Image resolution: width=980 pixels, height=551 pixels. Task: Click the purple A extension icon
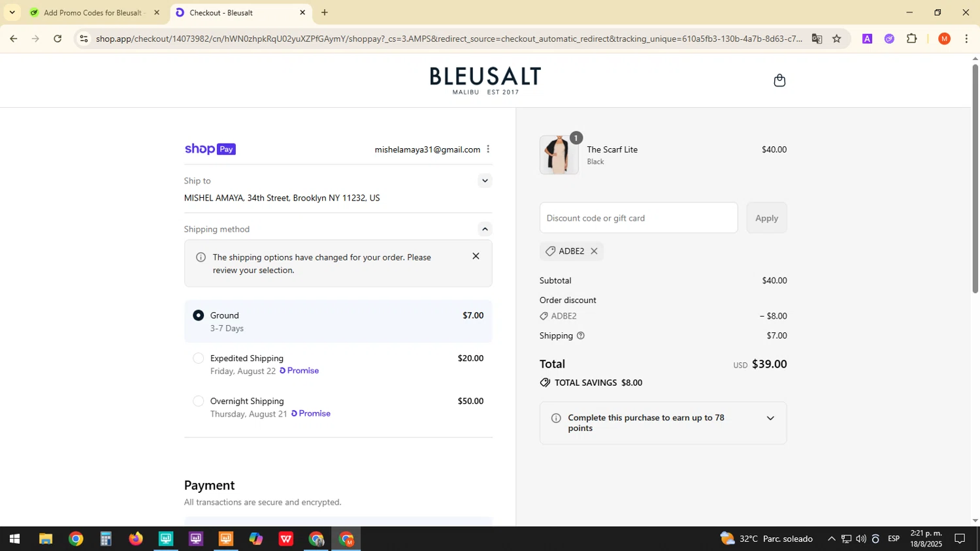867,39
